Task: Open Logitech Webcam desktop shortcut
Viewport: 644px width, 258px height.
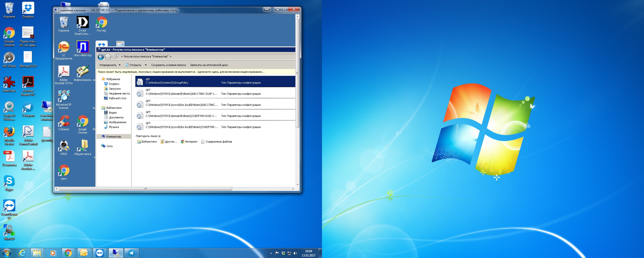Action: 9,111
